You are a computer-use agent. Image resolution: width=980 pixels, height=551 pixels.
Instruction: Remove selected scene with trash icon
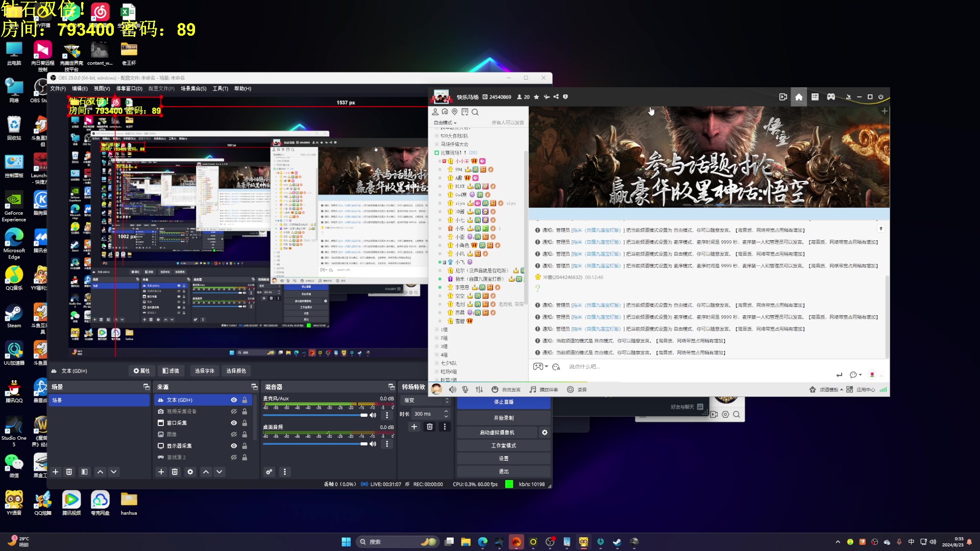[x=69, y=472]
